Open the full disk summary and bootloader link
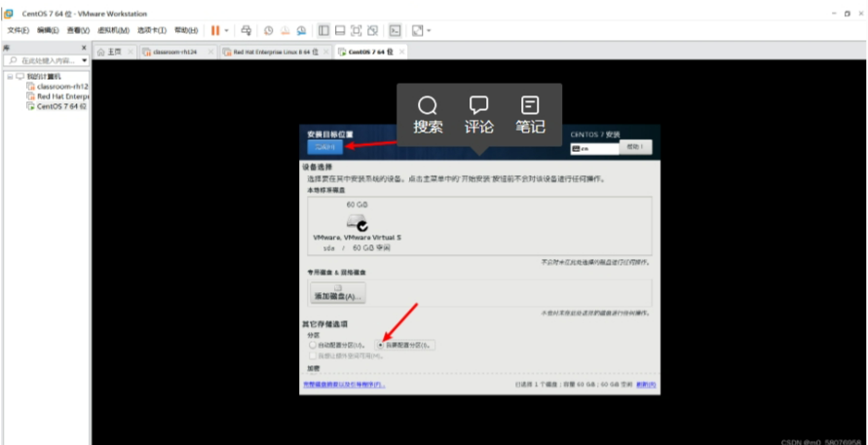Image resolution: width=868 pixels, height=445 pixels. (x=344, y=384)
